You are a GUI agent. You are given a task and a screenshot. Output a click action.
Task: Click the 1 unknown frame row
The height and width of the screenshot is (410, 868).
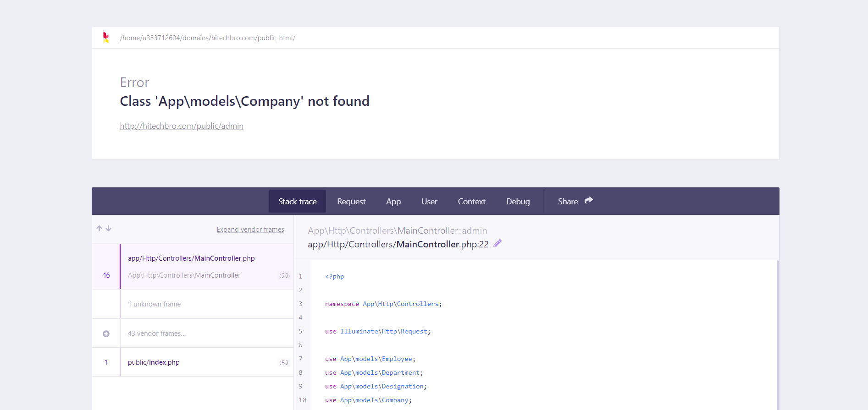click(155, 304)
